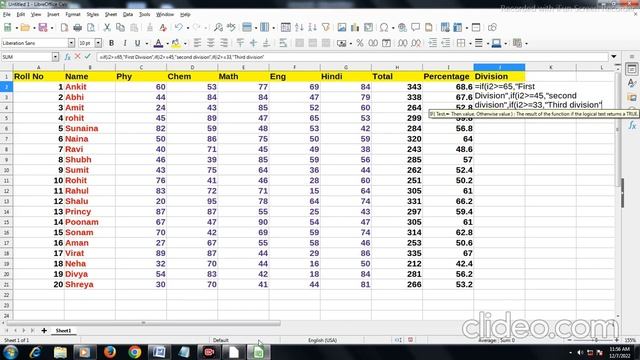Image resolution: width=640 pixels, height=360 pixels.
Task: Open the font size dropdown
Action: [98, 43]
